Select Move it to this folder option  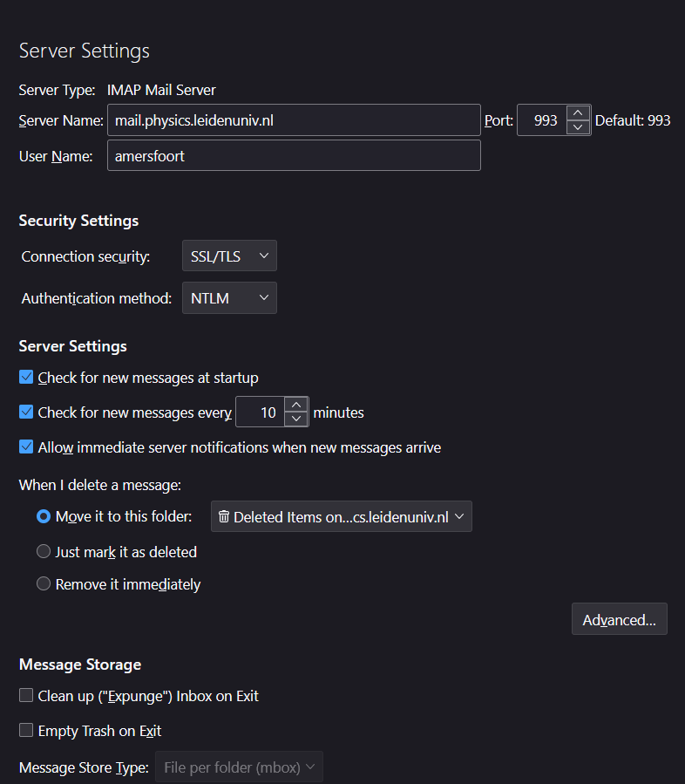coord(44,516)
